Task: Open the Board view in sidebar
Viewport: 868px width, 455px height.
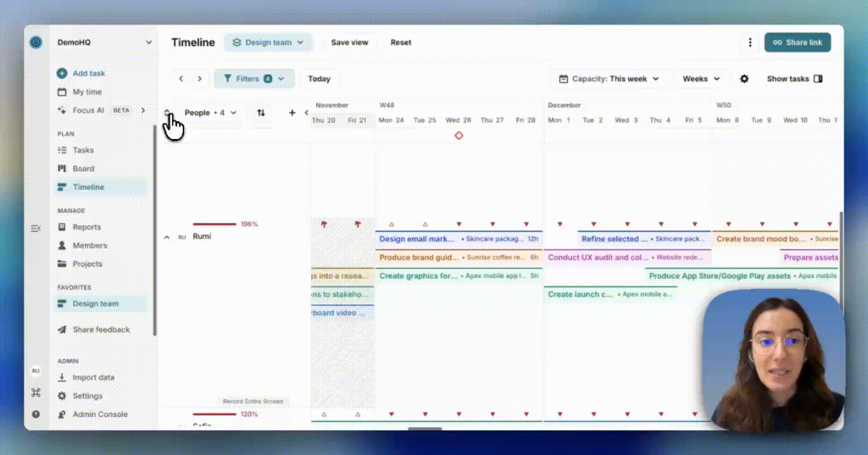Action: tap(83, 169)
